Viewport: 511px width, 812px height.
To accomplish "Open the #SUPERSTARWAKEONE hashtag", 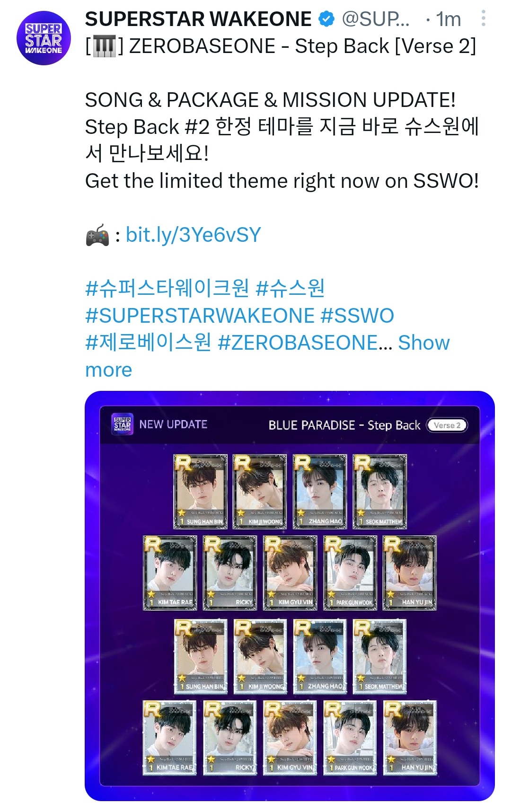I will 200,316.
